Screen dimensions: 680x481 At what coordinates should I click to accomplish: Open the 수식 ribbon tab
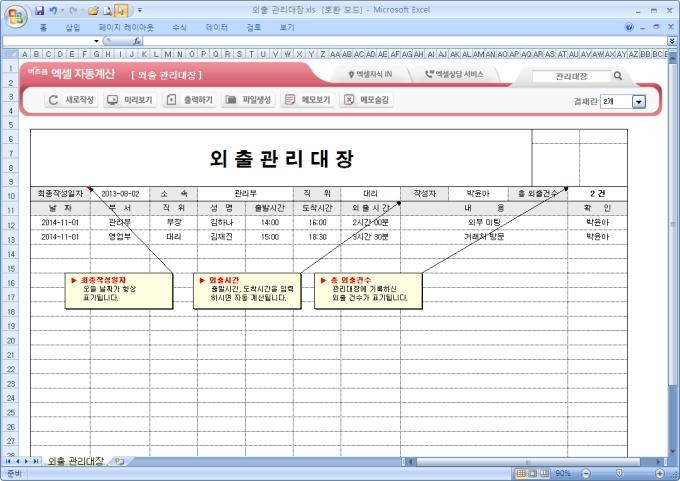(x=179, y=27)
